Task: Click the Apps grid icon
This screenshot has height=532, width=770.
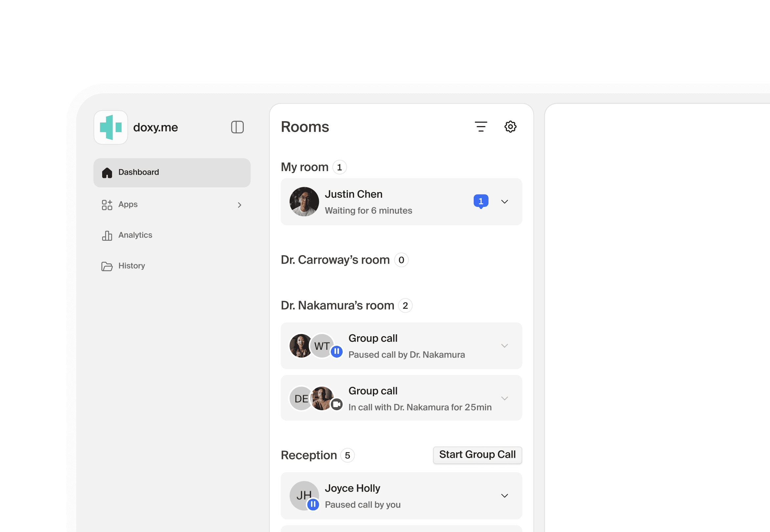Action: click(x=107, y=205)
